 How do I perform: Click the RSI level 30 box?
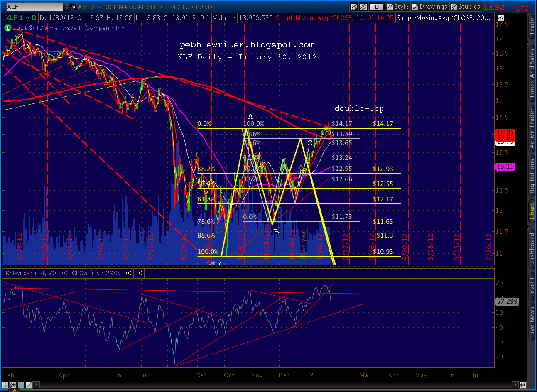[x=128, y=273]
